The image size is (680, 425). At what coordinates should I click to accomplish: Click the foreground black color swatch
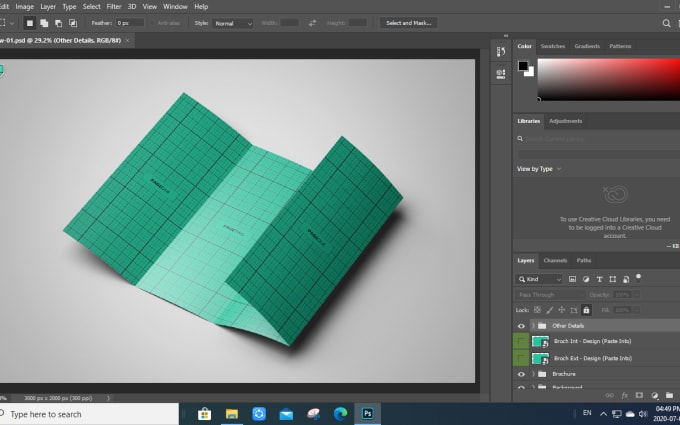point(523,66)
